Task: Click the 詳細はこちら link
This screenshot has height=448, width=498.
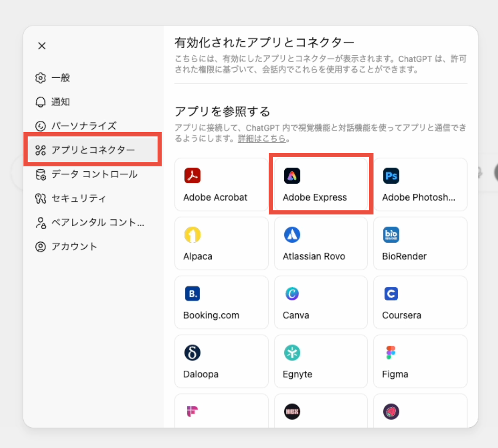Action: pos(261,139)
